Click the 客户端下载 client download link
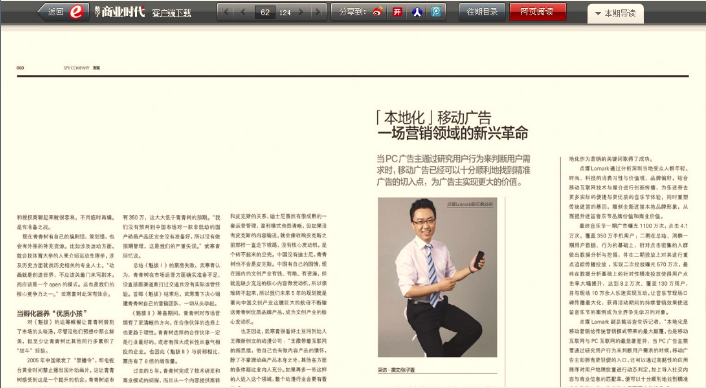The height and width of the screenshot is (388, 706). (x=171, y=13)
